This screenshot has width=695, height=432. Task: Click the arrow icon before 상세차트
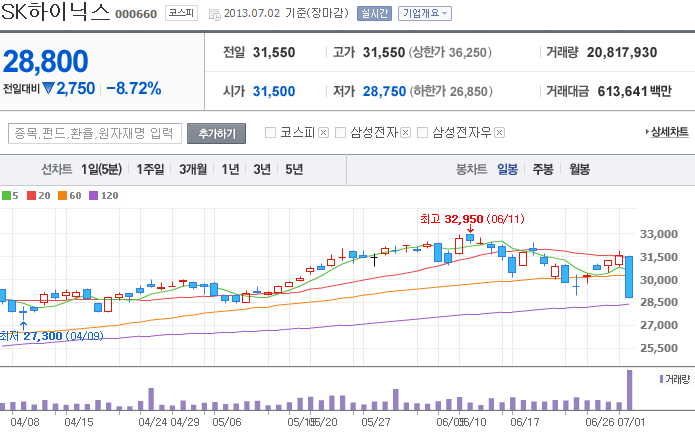[x=647, y=132]
